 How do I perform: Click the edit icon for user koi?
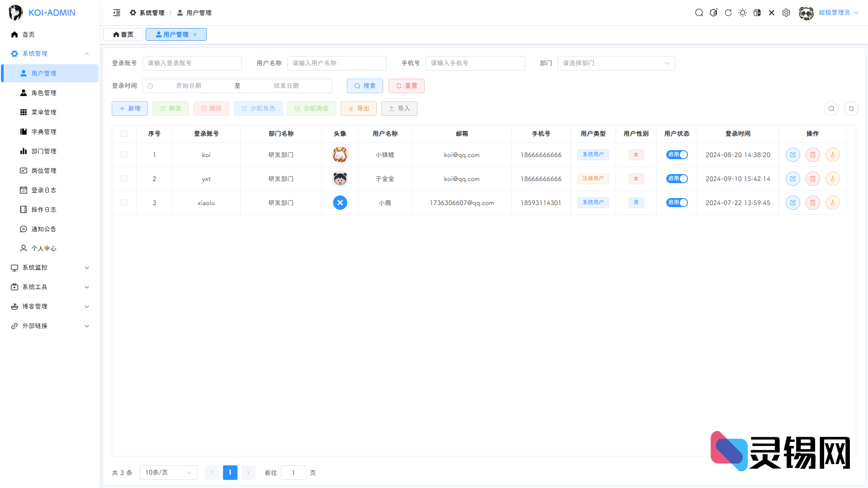[x=792, y=154]
